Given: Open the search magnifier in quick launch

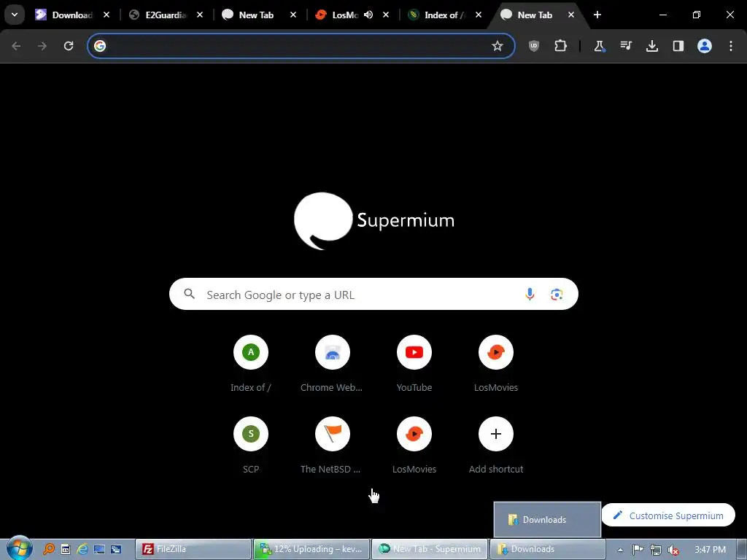Looking at the screenshot, I should 49,549.
